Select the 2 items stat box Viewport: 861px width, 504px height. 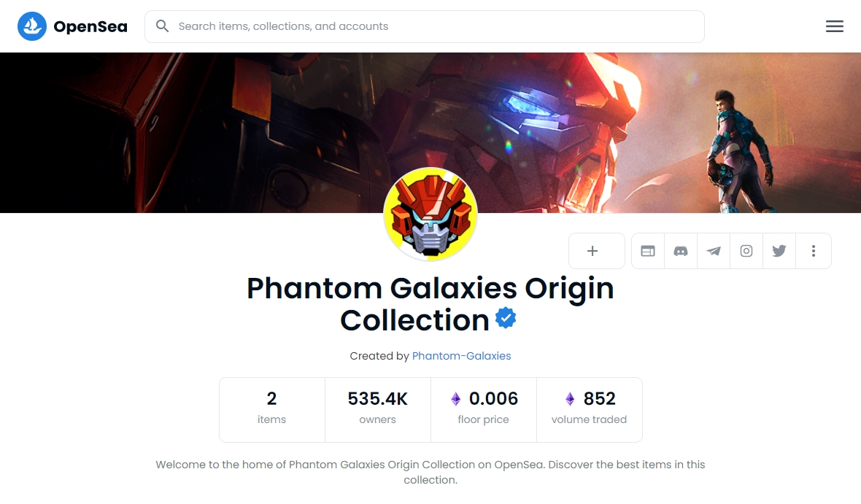coord(272,410)
